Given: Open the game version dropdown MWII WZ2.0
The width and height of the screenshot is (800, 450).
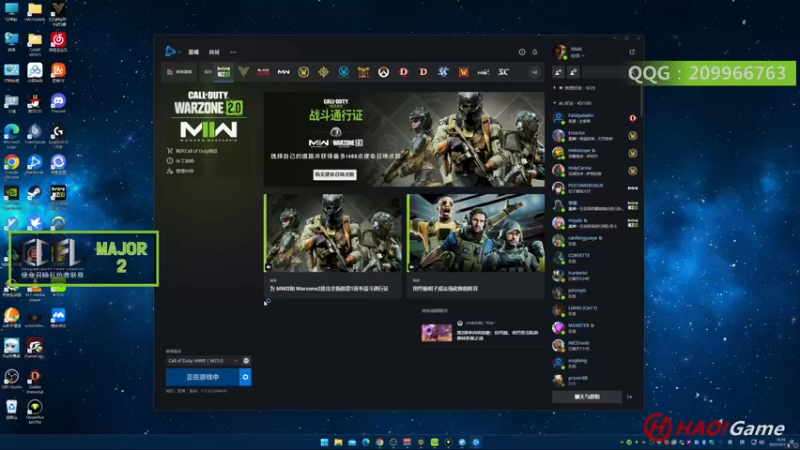Looking at the screenshot, I should [x=203, y=361].
